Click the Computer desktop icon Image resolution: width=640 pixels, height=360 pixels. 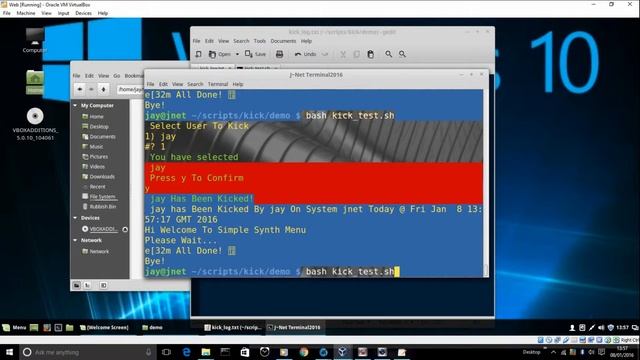(35, 41)
